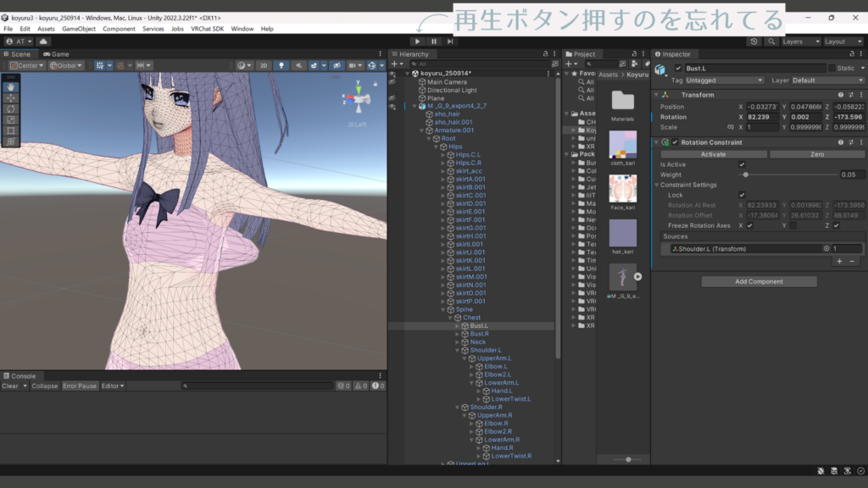Toggle 2D view mode in Scene
The image size is (868, 488).
click(x=264, y=65)
